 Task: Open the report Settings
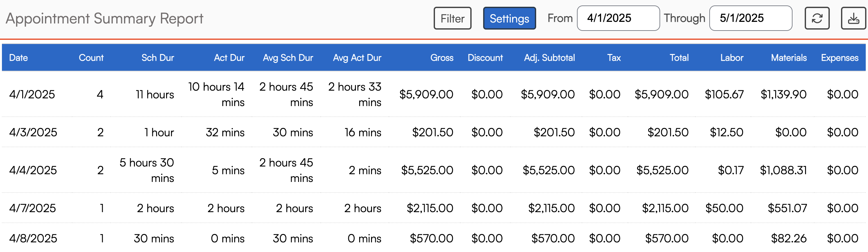[x=509, y=18]
